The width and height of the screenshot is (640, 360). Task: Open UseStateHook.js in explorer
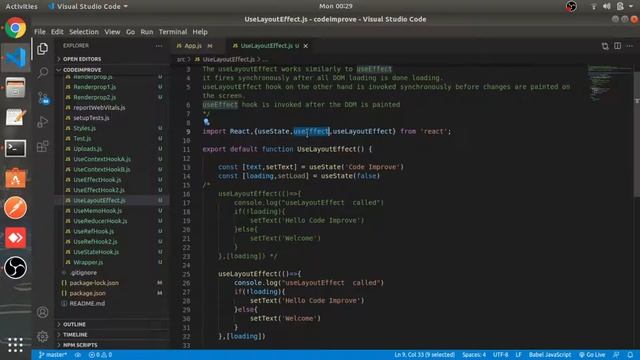[x=96, y=252]
